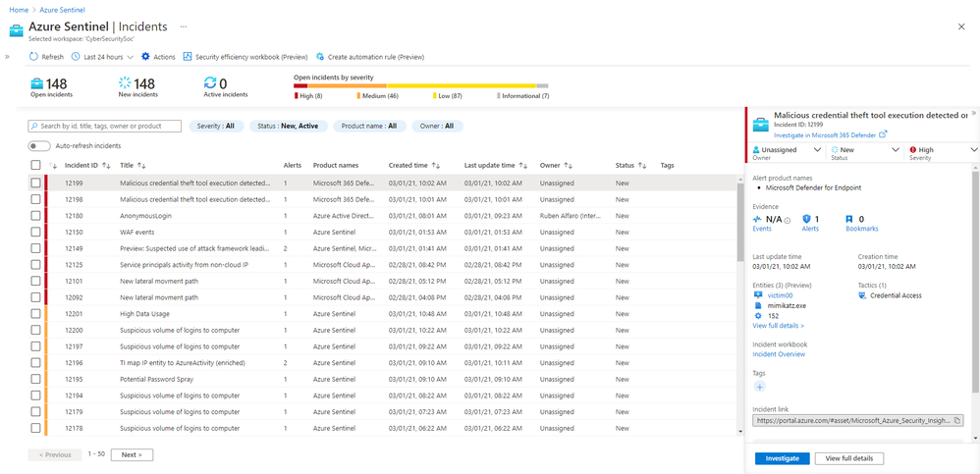980x474 pixels.
Task: Open Security efficiency workbook (Preview)
Action: pyautogui.click(x=245, y=57)
